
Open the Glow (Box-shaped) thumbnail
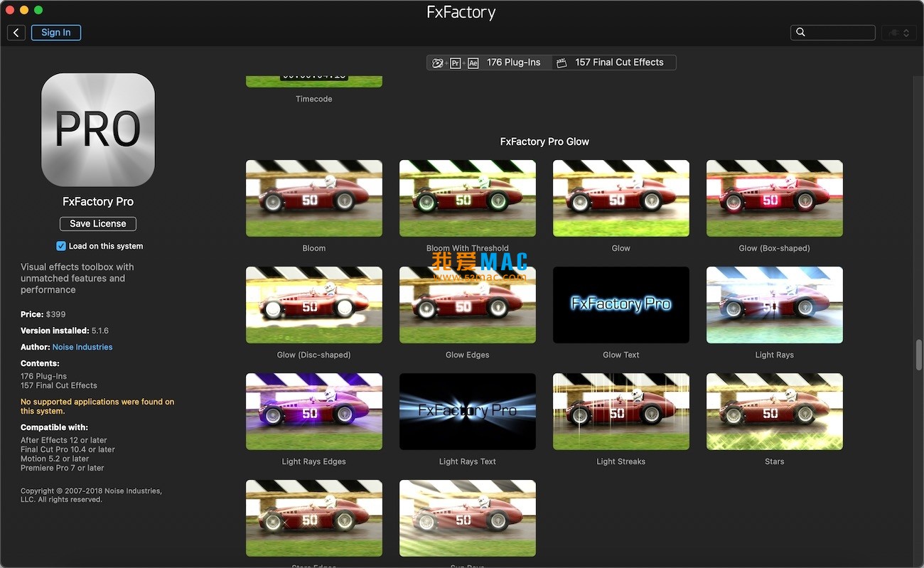point(775,198)
